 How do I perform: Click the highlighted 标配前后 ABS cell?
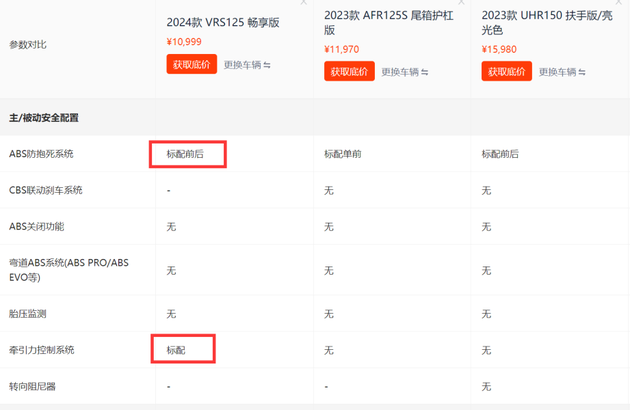(188, 154)
